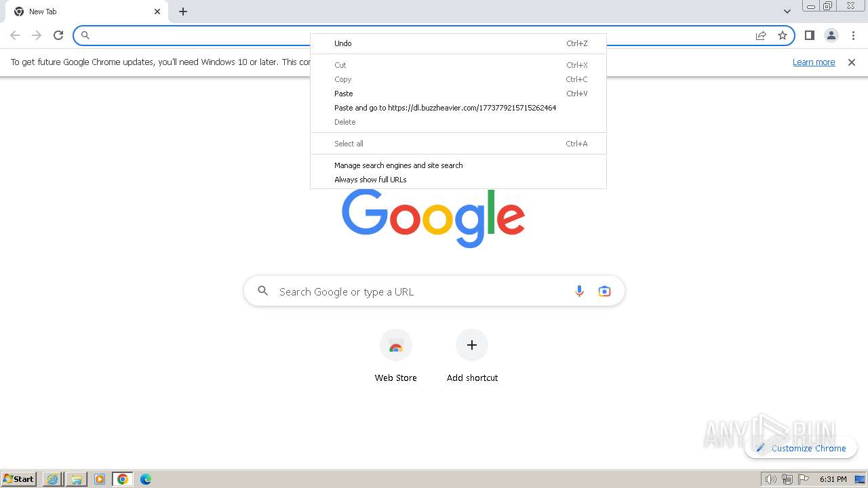Choose Paste from the context menu
This screenshot has width=868, height=488.
click(458, 94)
